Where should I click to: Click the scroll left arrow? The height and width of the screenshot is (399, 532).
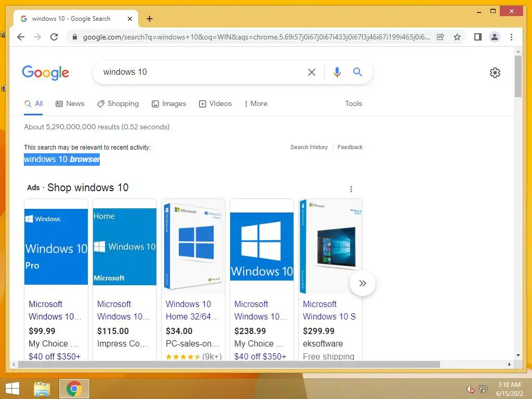14,364
